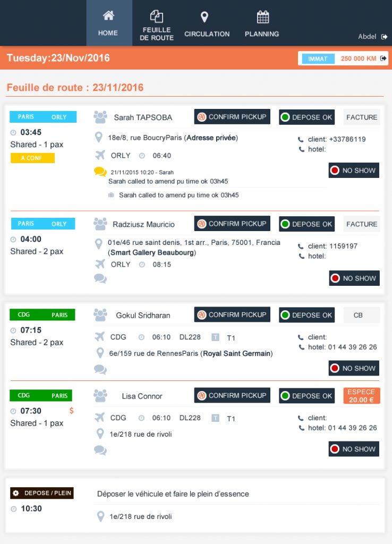Click the comment bubble icon under Lisa Connor
The height and width of the screenshot is (544, 392).
[100, 450]
